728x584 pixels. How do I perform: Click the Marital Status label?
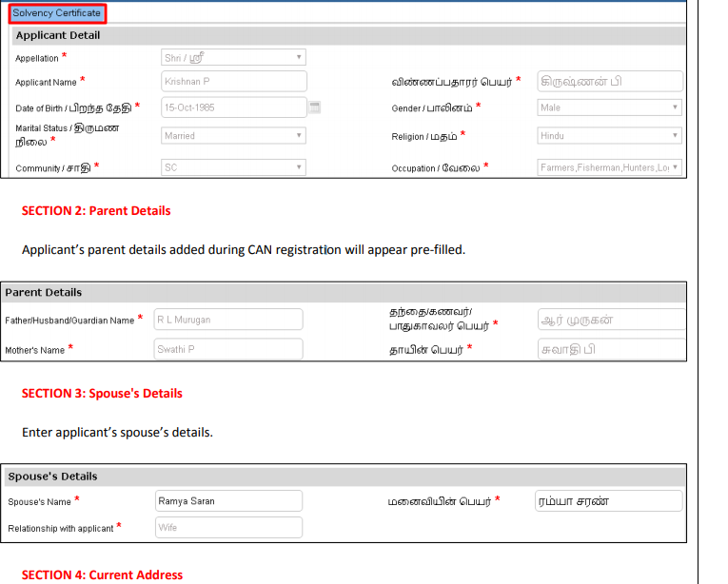coord(68,135)
